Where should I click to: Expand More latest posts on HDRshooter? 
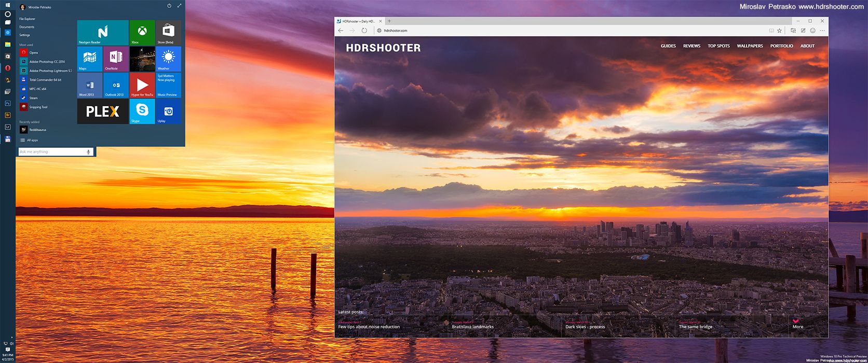797,324
